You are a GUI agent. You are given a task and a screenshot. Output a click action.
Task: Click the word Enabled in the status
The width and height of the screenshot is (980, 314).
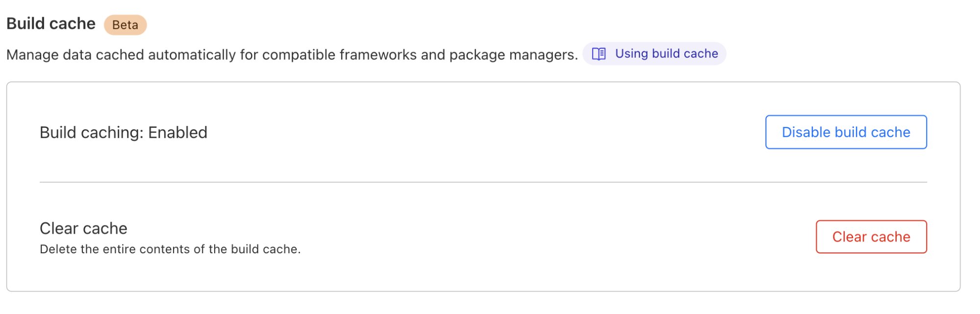pyautogui.click(x=178, y=133)
